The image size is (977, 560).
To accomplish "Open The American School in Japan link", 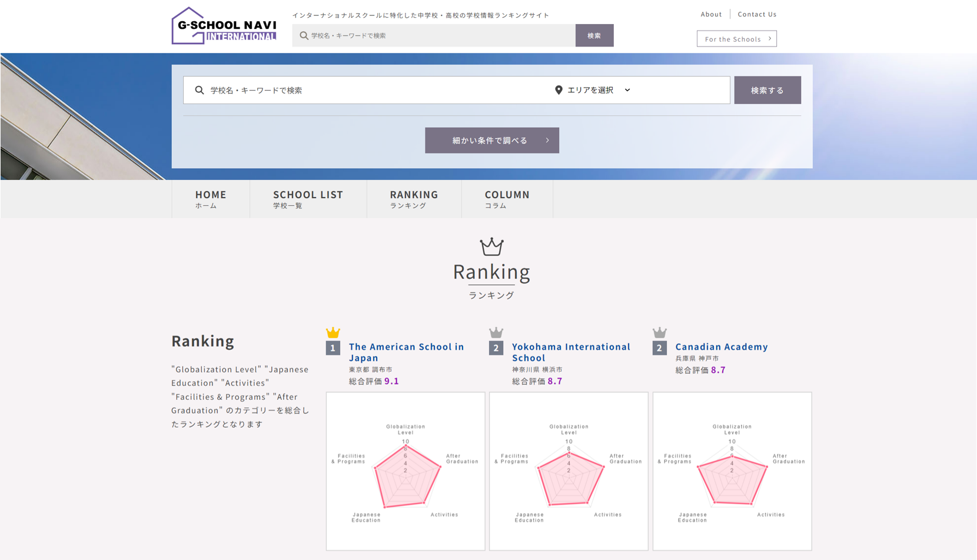I will click(406, 352).
